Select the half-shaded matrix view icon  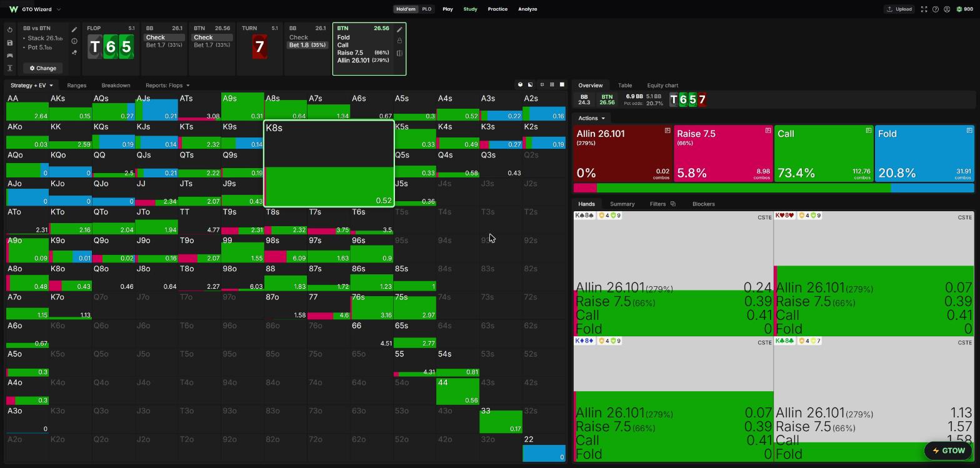point(530,85)
